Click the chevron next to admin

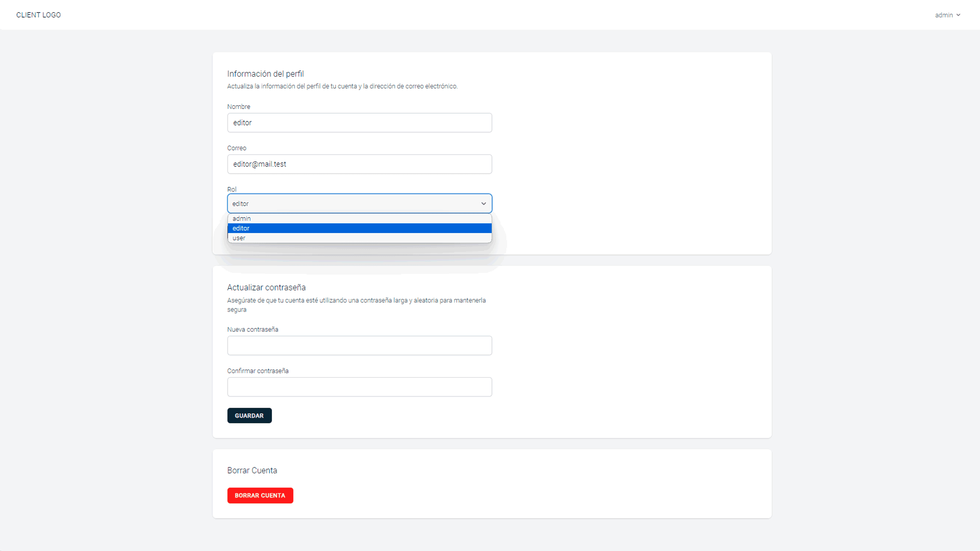pyautogui.click(x=958, y=15)
